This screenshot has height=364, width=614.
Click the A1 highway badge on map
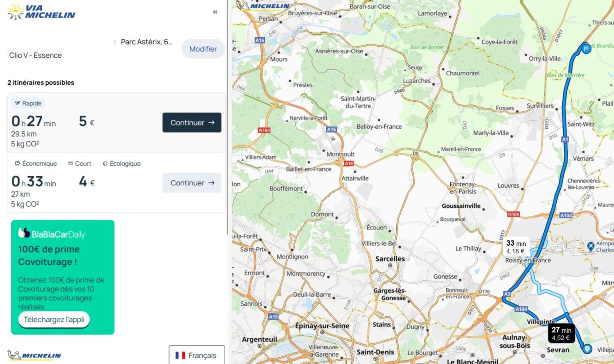click(565, 140)
